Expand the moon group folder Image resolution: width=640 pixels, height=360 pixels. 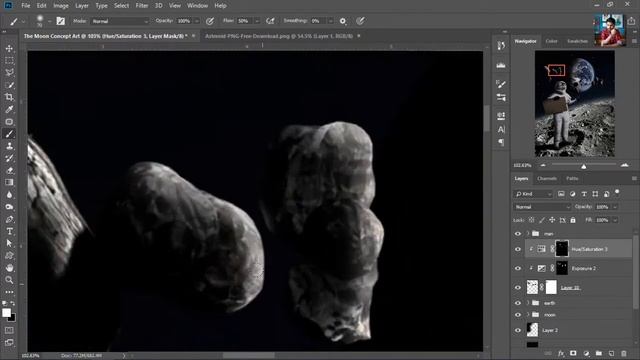point(527,315)
